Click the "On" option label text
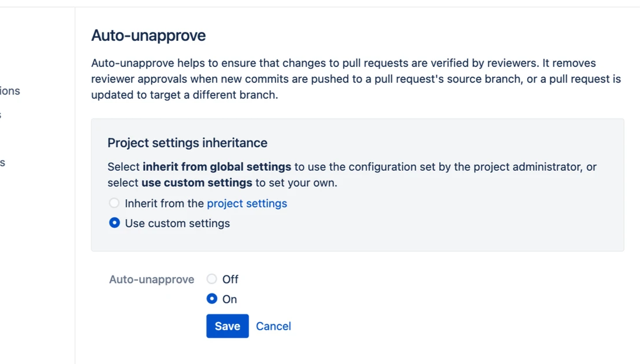The height and width of the screenshot is (364, 640). (230, 299)
